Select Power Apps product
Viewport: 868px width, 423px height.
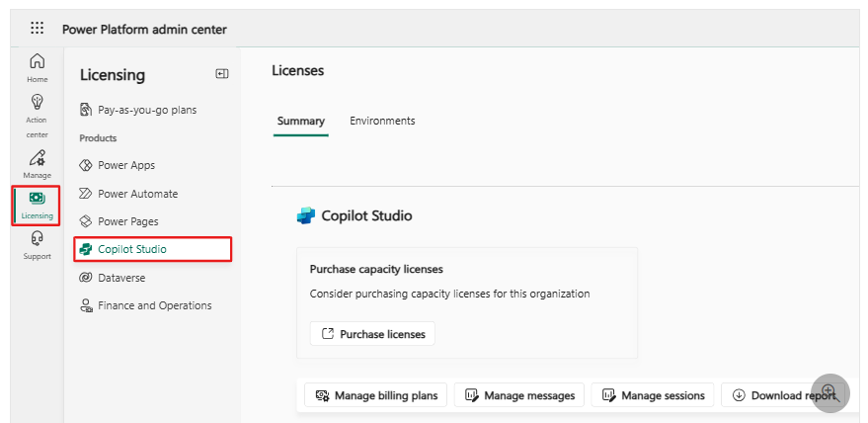pos(125,165)
